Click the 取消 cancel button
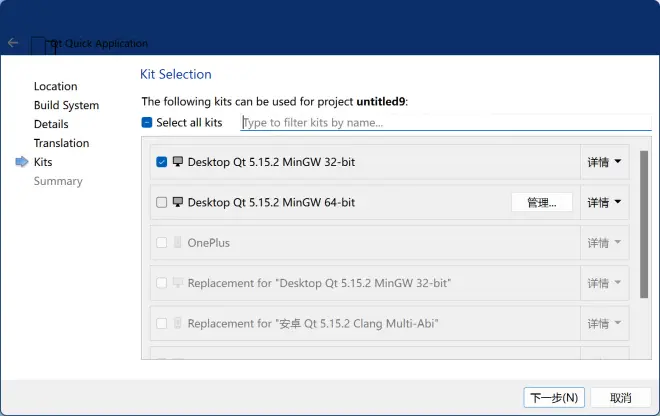The image size is (660, 416). [621, 397]
